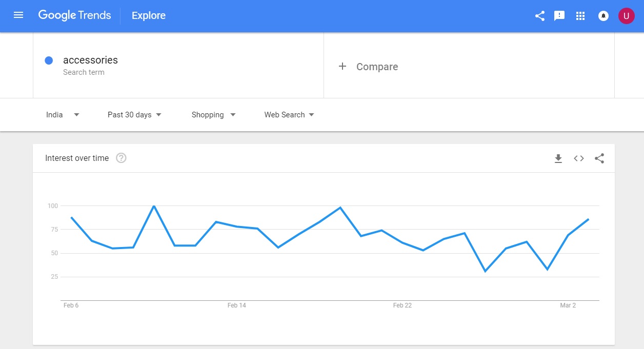Click the share icon in the header
Screen dimensions: 644x349
pyautogui.click(x=540, y=16)
